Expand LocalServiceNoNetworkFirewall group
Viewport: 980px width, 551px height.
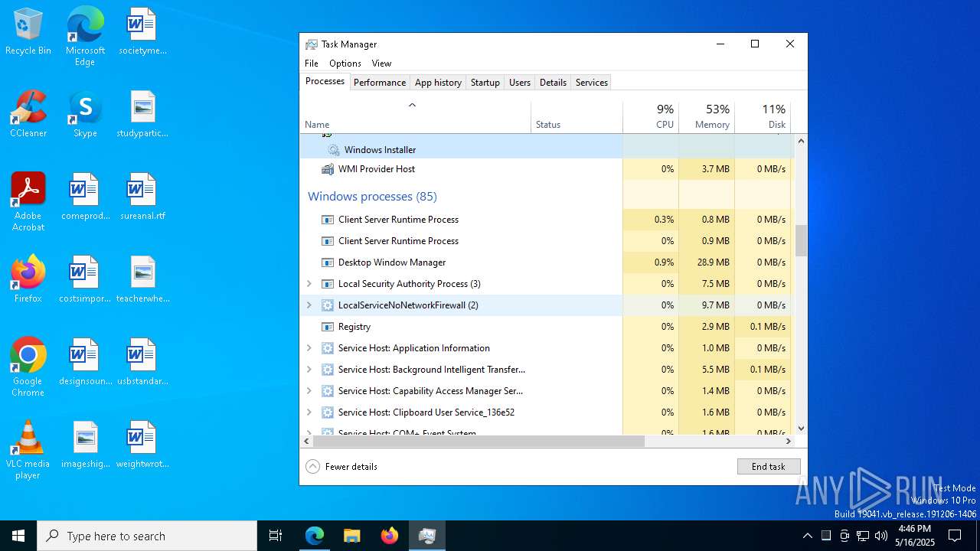click(x=309, y=305)
